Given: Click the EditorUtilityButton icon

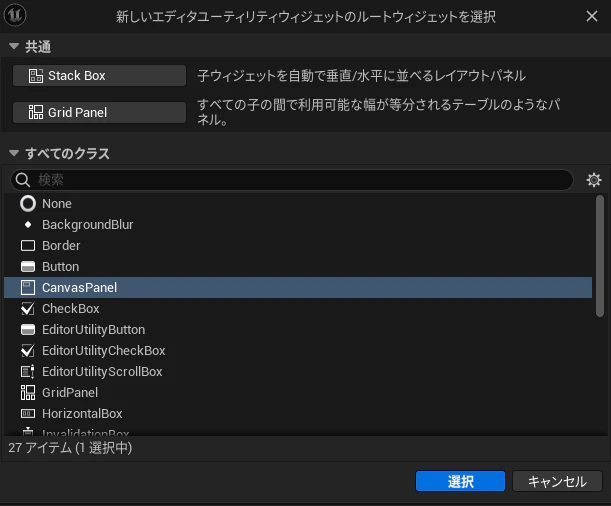Looking at the screenshot, I should (28, 330).
